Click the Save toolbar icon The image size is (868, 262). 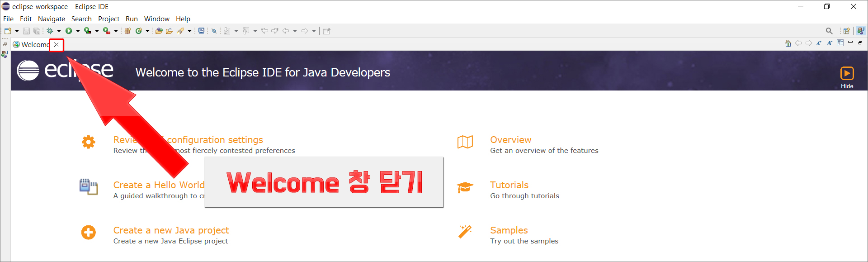[26, 31]
